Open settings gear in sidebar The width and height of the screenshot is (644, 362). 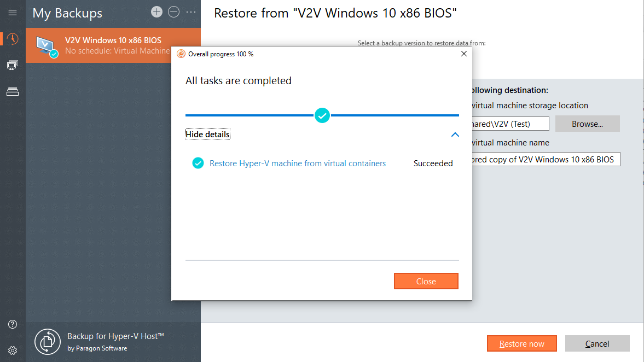(13, 350)
